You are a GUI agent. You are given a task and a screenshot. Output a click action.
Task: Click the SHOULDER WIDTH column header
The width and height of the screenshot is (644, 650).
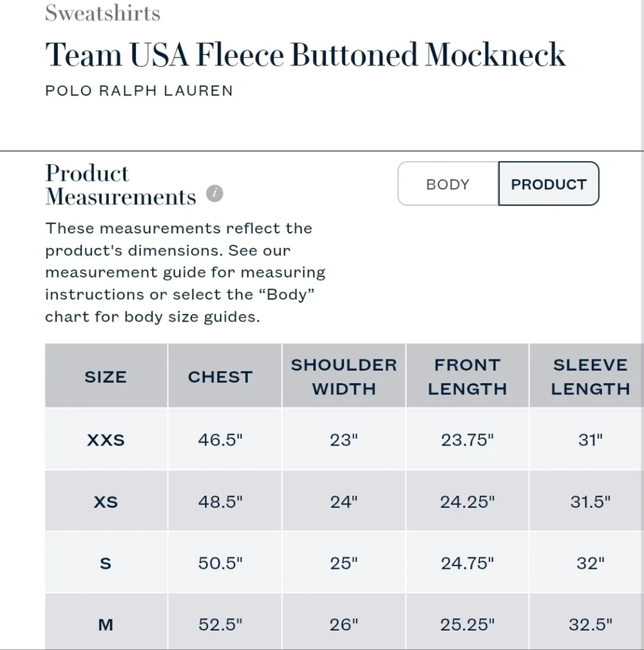coord(344,376)
